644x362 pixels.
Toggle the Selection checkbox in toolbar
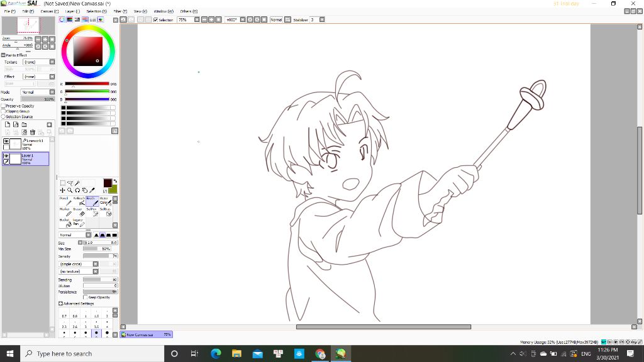click(156, 19)
